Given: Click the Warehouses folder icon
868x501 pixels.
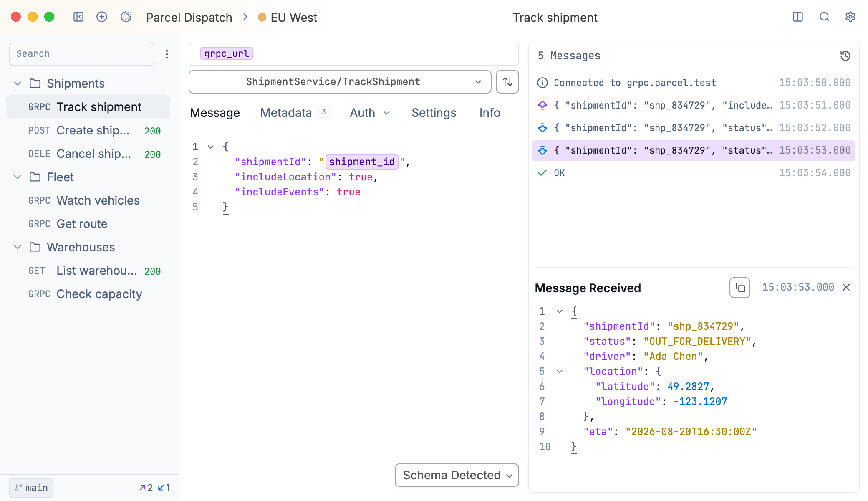Looking at the screenshot, I should click(35, 247).
